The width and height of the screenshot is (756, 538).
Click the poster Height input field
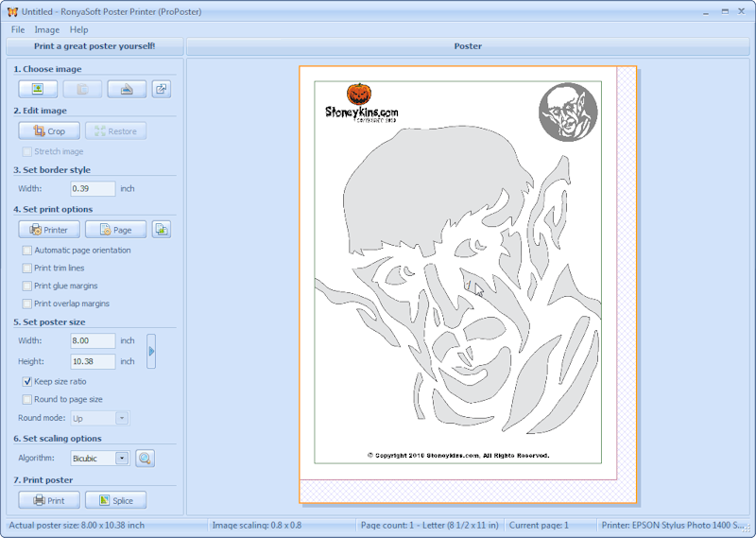(x=93, y=361)
